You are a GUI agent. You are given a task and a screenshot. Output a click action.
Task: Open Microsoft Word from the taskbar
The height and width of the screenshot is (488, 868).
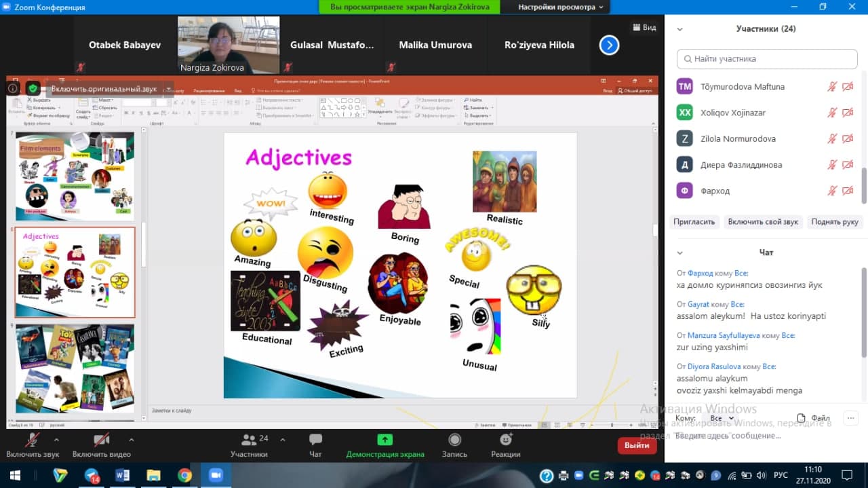[123, 475]
